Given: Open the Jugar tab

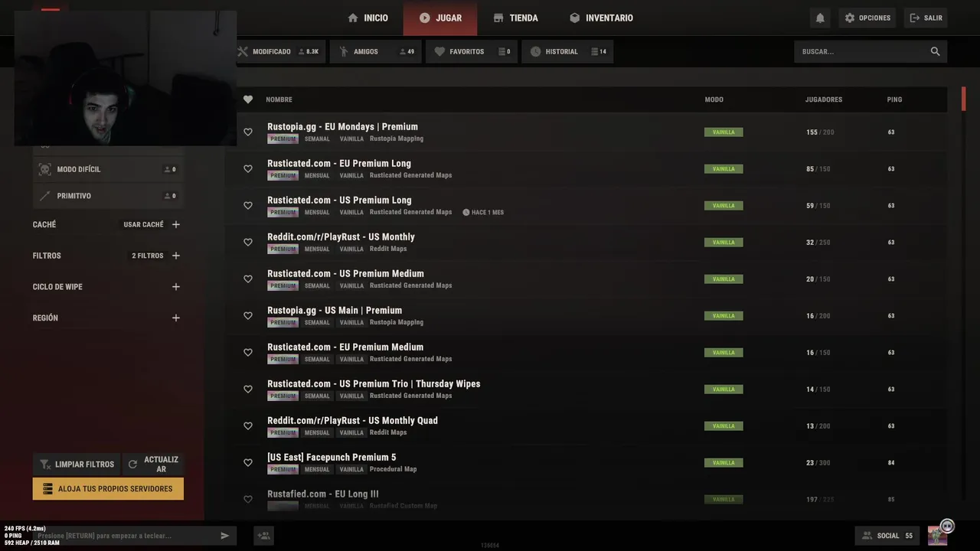Looking at the screenshot, I should [440, 18].
